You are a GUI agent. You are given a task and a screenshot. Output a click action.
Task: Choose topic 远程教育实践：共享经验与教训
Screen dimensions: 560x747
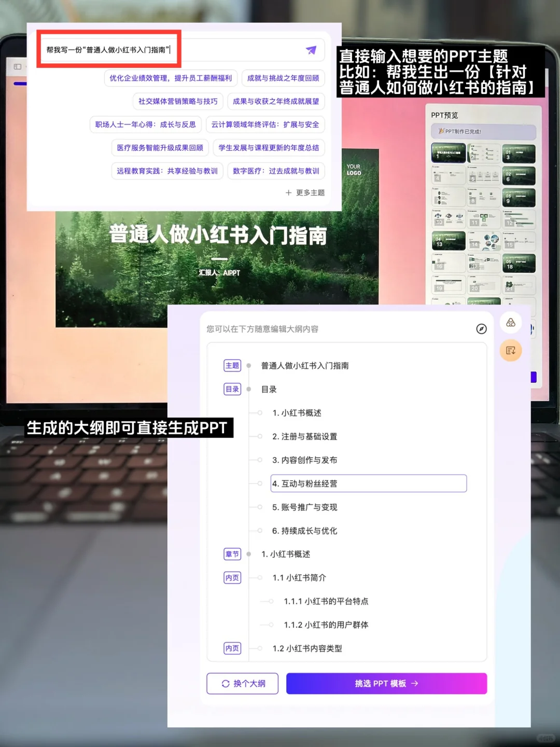click(167, 171)
